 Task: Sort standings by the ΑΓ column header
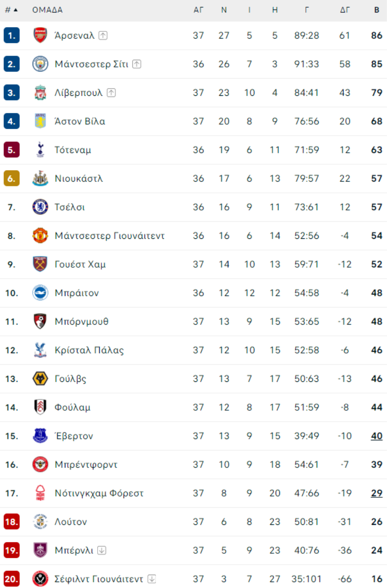[x=198, y=10]
